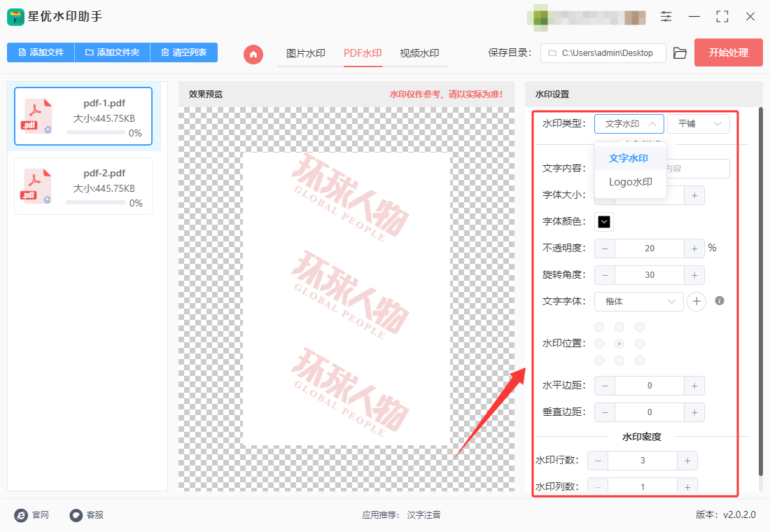
Task: Select pdf-2.pdf file in list
Action: [83, 186]
